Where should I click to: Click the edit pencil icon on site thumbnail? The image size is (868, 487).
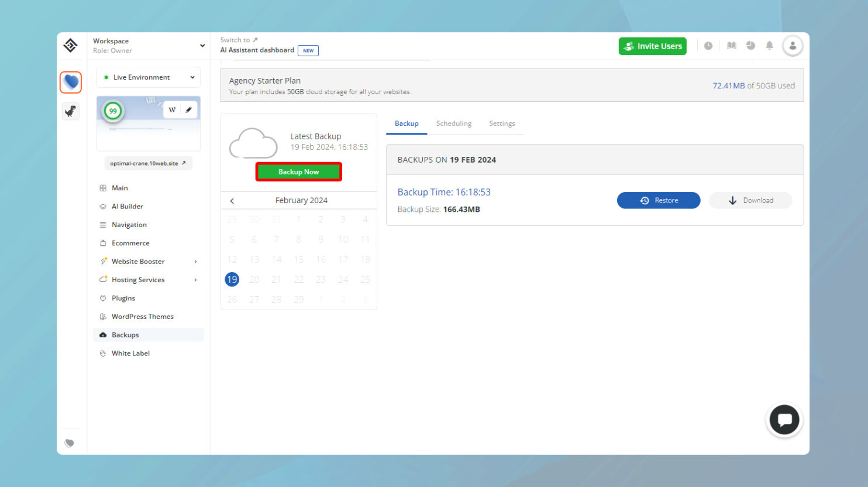(188, 109)
